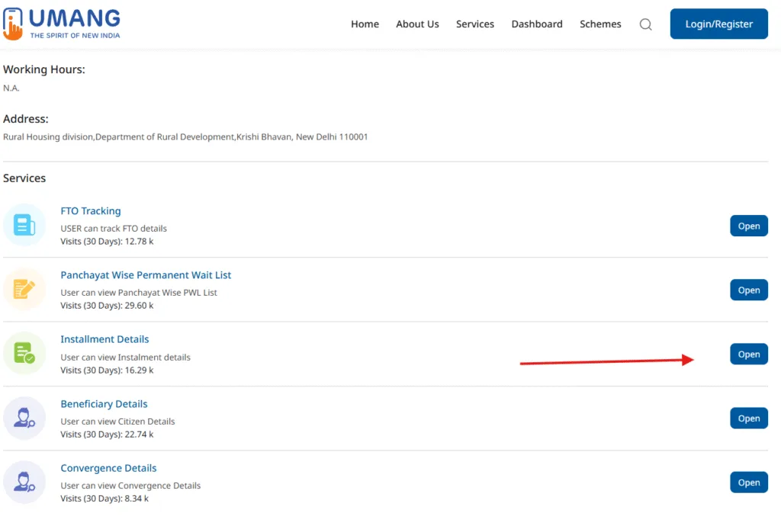The width and height of the screenshot is (781, 532).
Task: Click the 'N.A.' working hours value
Action: pos(11,88)
